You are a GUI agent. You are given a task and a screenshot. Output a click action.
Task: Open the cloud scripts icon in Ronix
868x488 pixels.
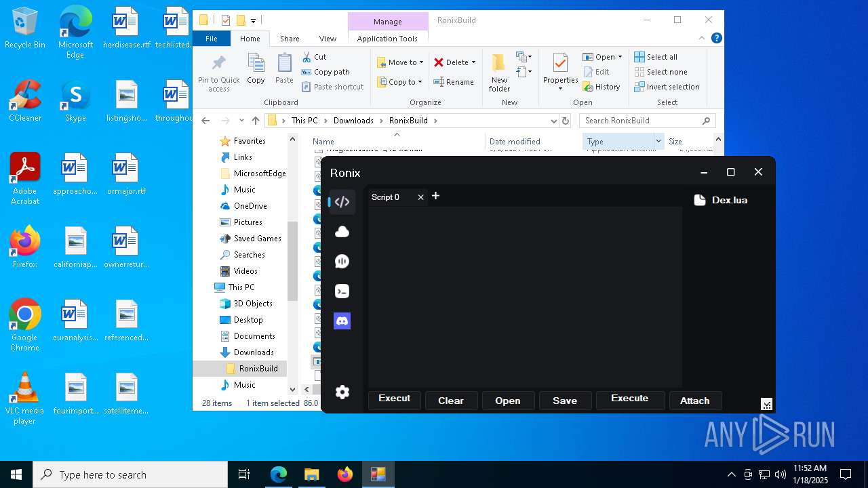(x=342, y=232)
